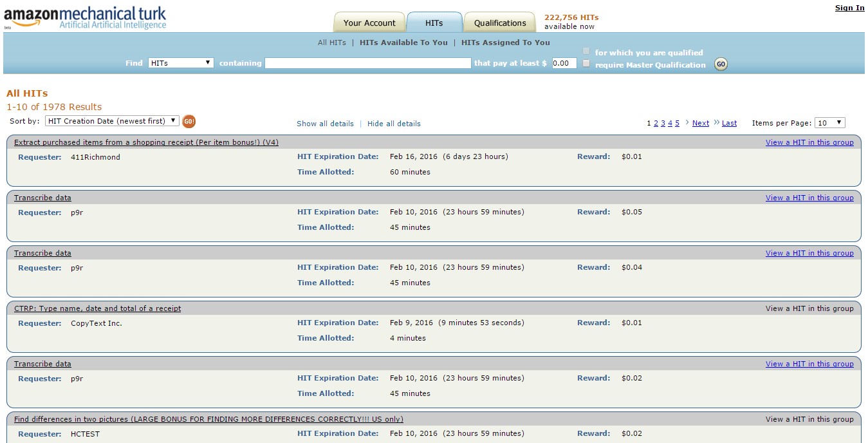
Task: Open the 'Extract purchased items from a shopping receipt' HIT
Action: click(x=146, y=142)
